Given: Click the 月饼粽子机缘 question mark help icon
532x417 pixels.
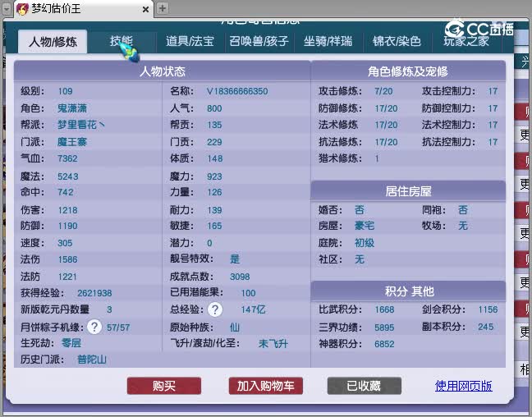Looking at the screenshot, I should pos(94,327).
